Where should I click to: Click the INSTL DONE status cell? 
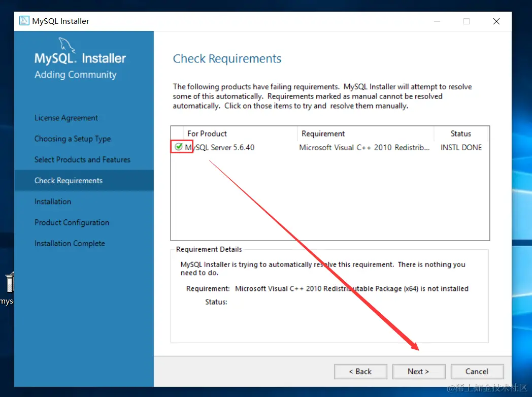pyautogui.click(x=461, y=148)
